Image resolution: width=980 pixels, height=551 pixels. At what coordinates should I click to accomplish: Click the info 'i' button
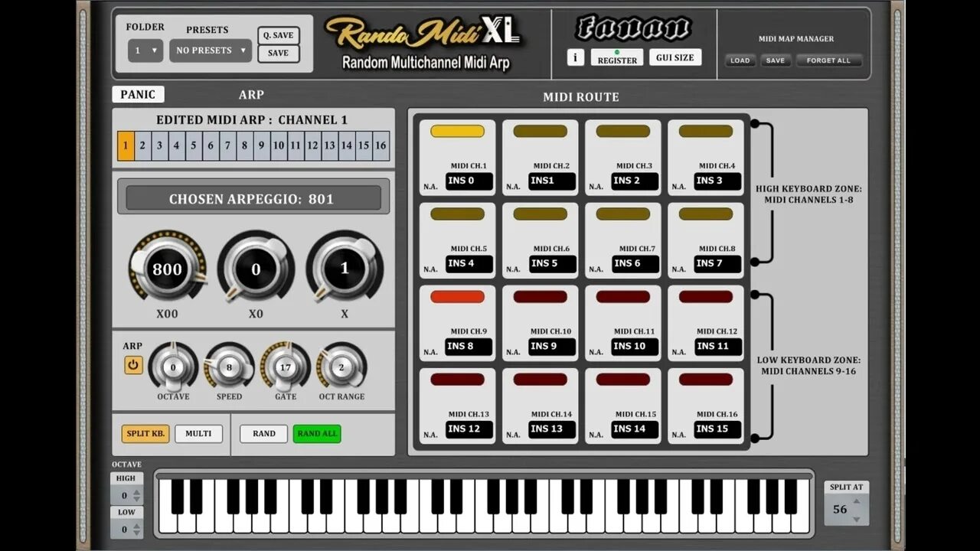coord(576,57)
